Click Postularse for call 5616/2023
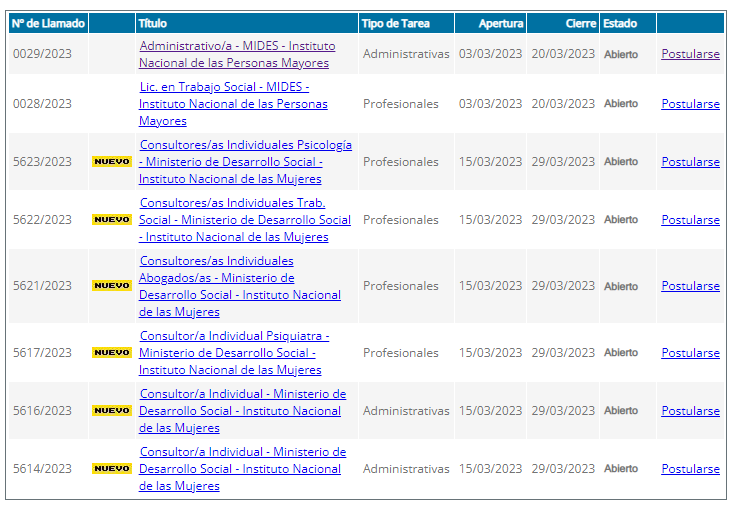 (x=690, y=411)
